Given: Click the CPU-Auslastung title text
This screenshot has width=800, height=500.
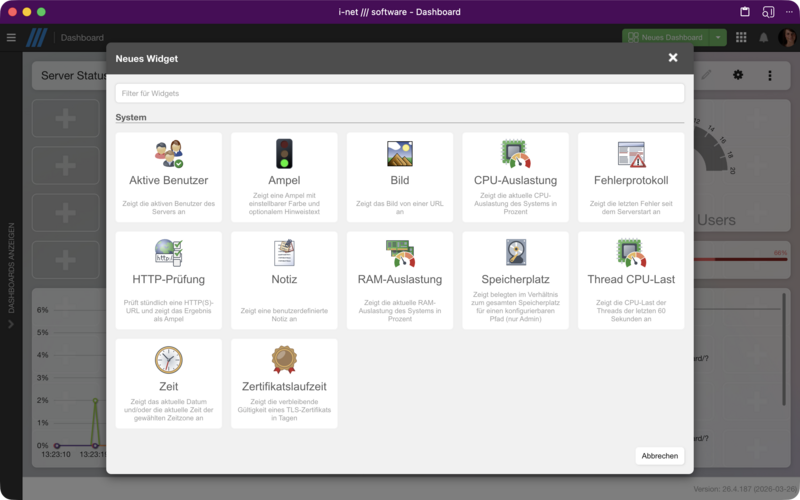Looking at the screenshot, I should coord(516,181).
